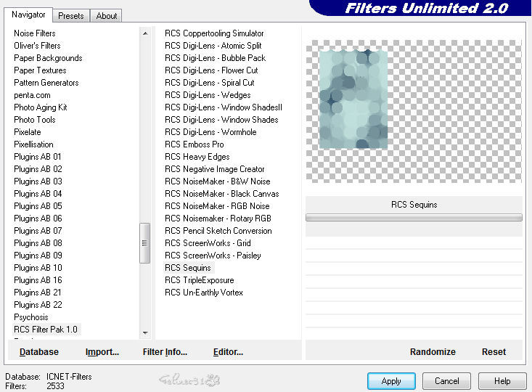The width and height of the screenshot is (532, 392).
Task: Select the Psychosis category
Action: coord(31,317)
